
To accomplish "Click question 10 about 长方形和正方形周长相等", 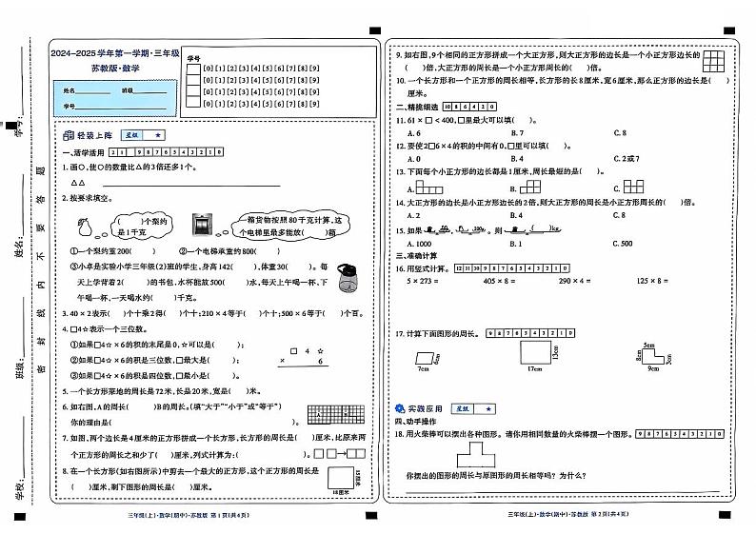I will click(563, 87).
